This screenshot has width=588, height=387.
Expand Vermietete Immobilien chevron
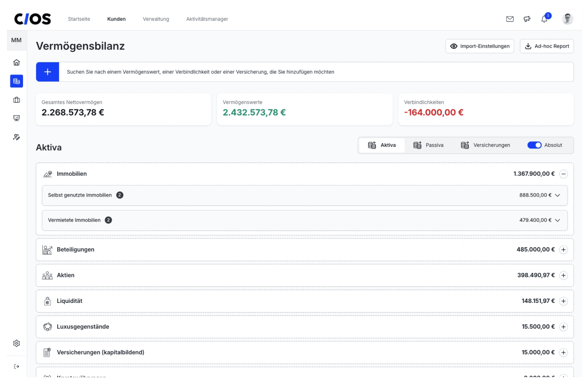(558, 220)
